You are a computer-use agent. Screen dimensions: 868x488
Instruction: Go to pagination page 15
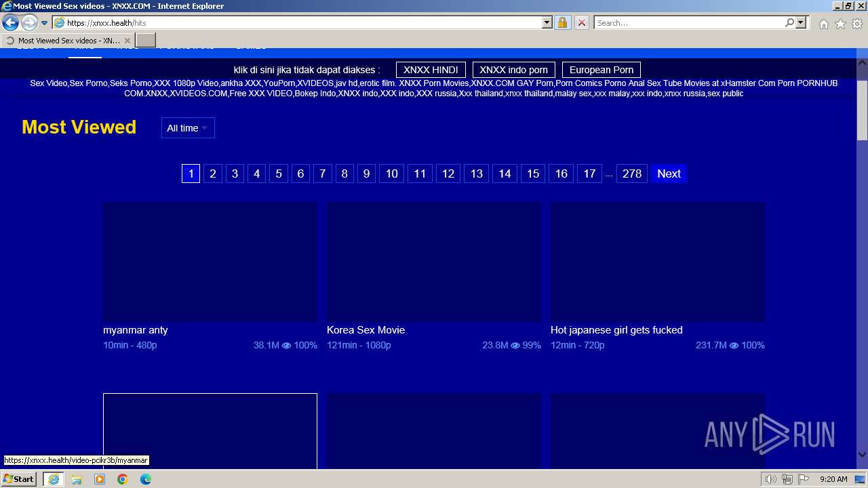pos(533,174)
